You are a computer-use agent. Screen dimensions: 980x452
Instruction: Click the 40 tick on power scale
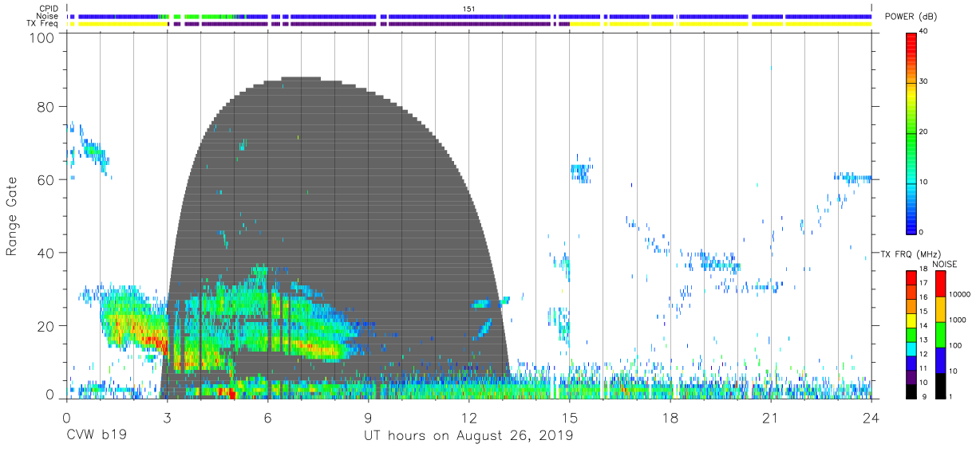922,31
